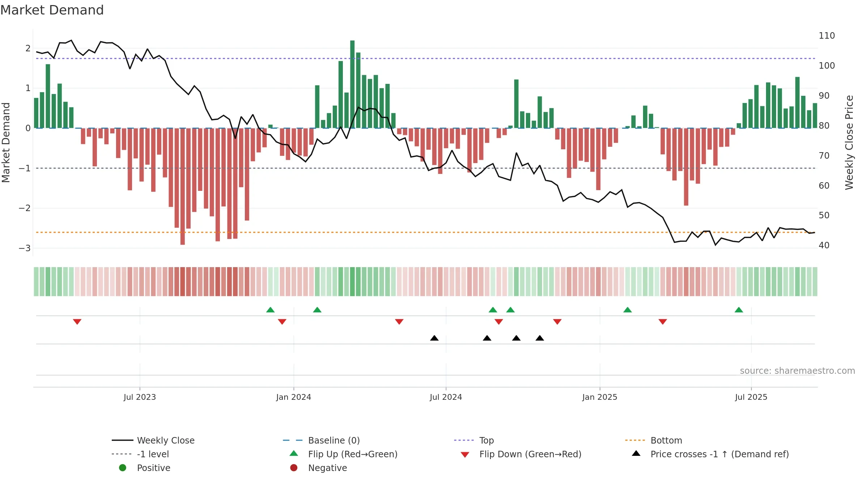Click the last black price-cross marker

(x=540, y=338)
